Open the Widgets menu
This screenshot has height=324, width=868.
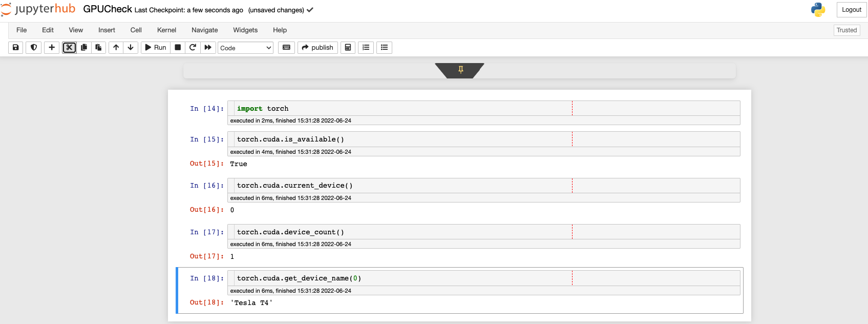pyautogui.click(x=245, y=30)
